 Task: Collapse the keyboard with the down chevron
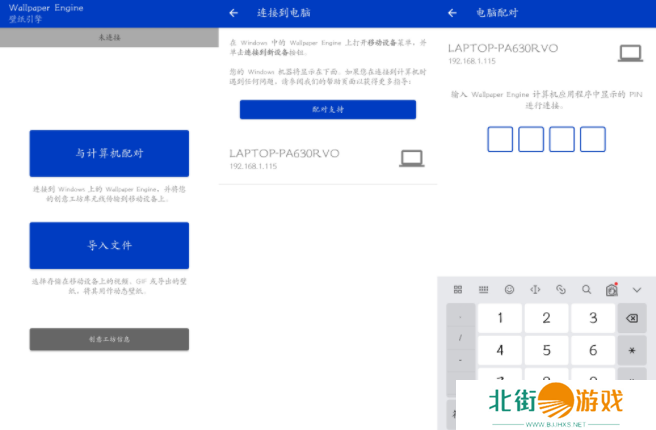[637, 289]
